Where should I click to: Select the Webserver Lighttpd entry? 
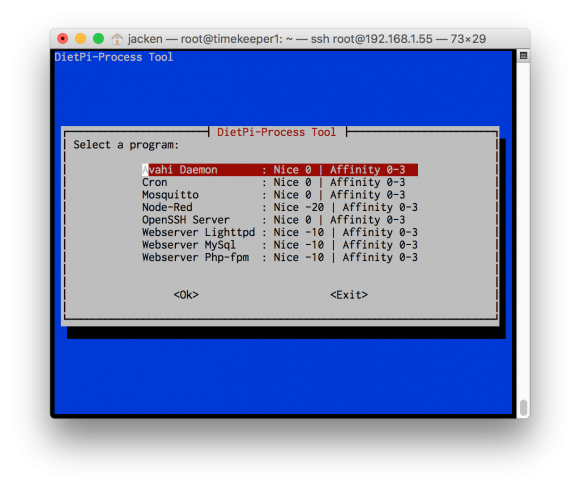280,233
